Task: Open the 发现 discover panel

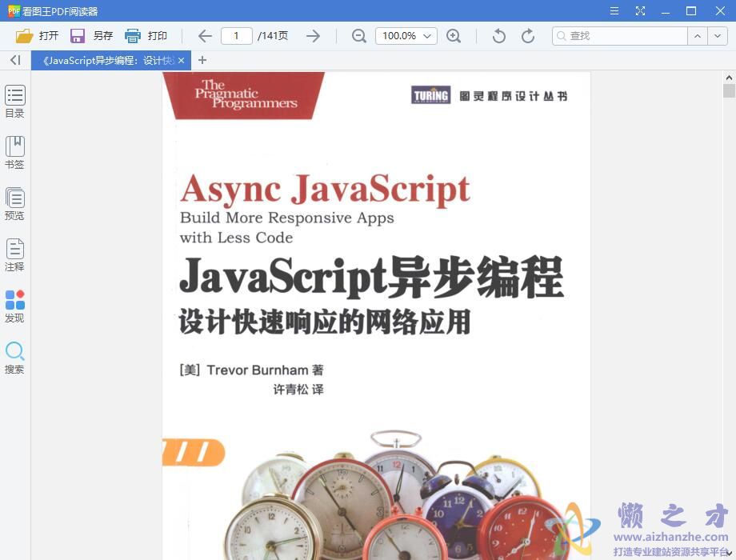Action: pos(14,306)
